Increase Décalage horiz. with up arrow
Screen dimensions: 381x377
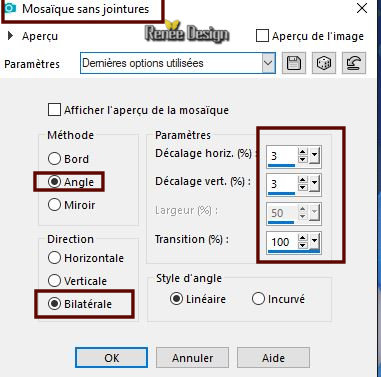pos(302,152)
